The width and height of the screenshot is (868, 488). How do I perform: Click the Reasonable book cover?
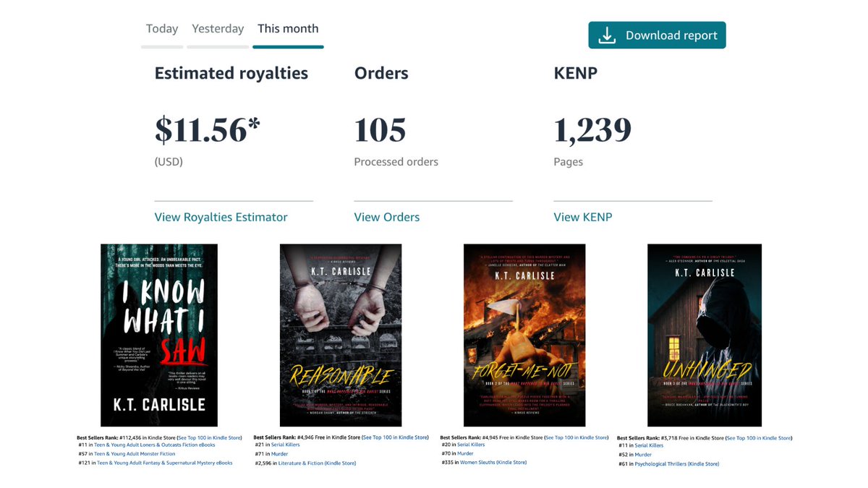(341, 335)
